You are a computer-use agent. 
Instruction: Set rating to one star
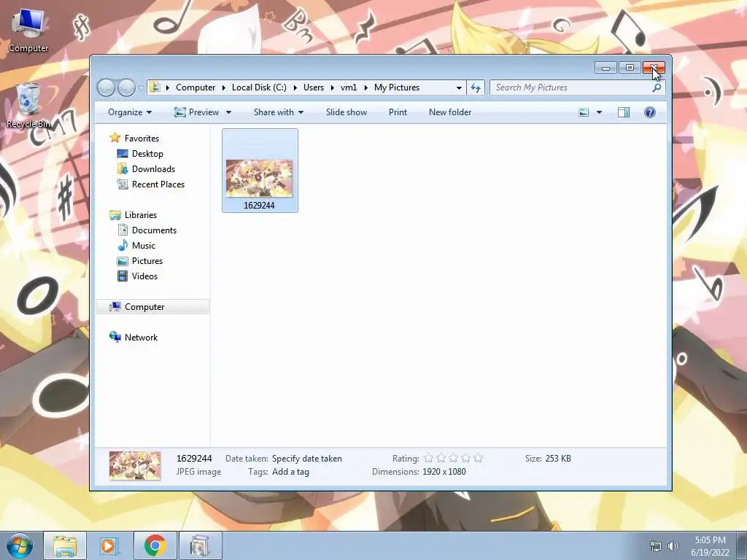pyautogui.click(x=428, y=459)
